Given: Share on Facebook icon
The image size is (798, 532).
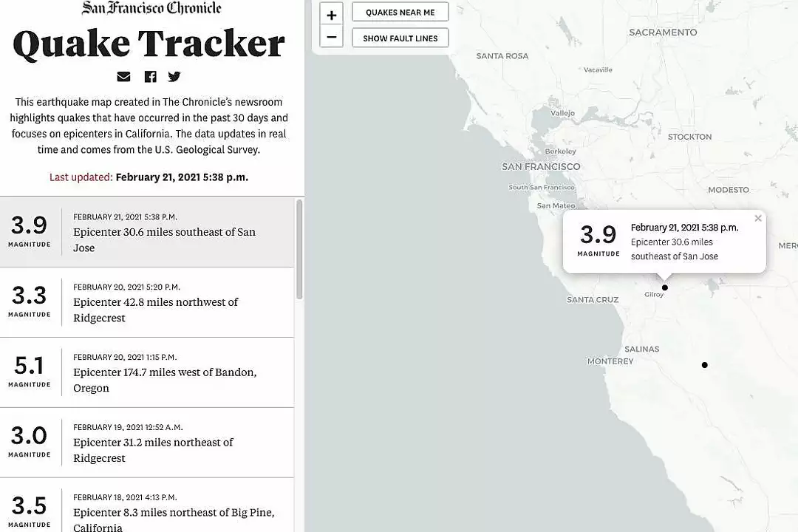Looking at the screenshot, I should 150,77.
